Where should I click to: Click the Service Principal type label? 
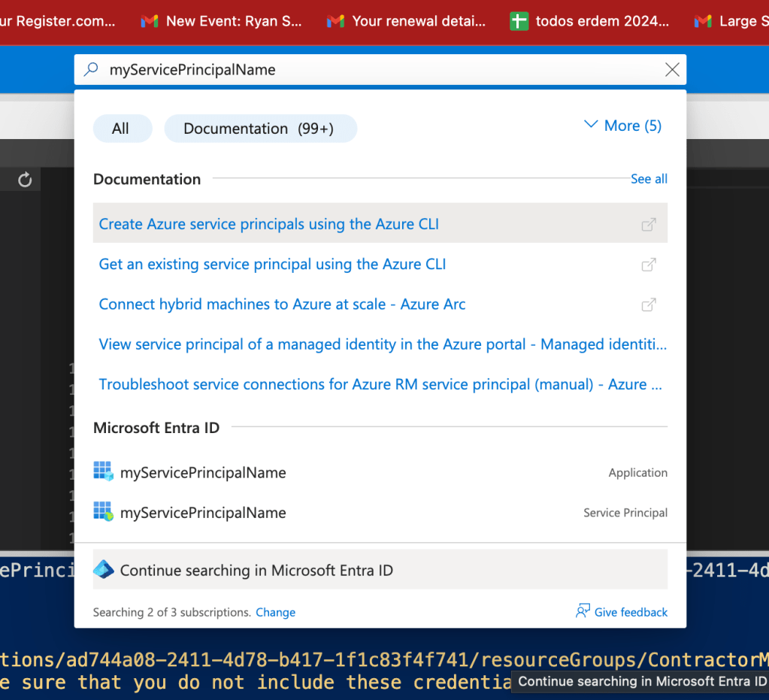pyautogui.click(x=625, y=513)
